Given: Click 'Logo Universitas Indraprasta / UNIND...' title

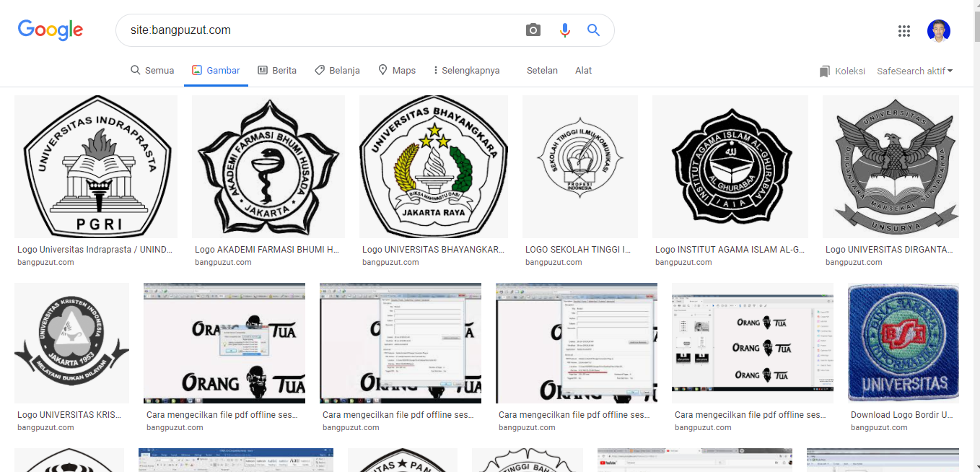Looking at the screenshot, I should [x=95, y=250].
